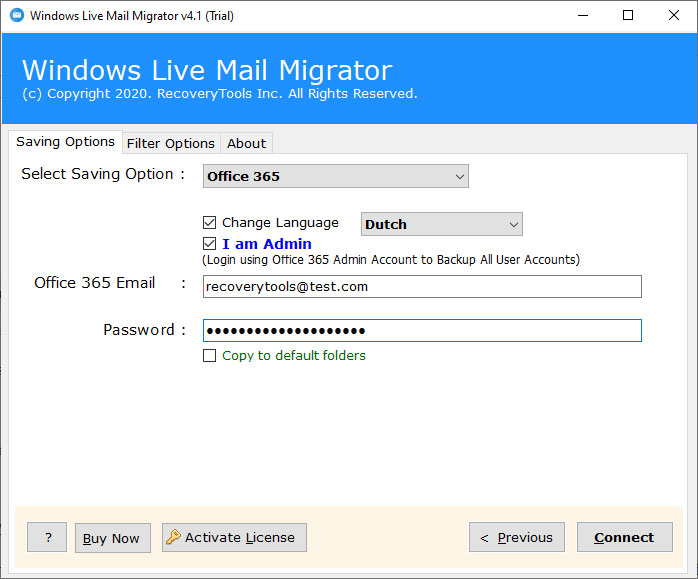Click the Copy to default folders label

(x=294, y=356)
